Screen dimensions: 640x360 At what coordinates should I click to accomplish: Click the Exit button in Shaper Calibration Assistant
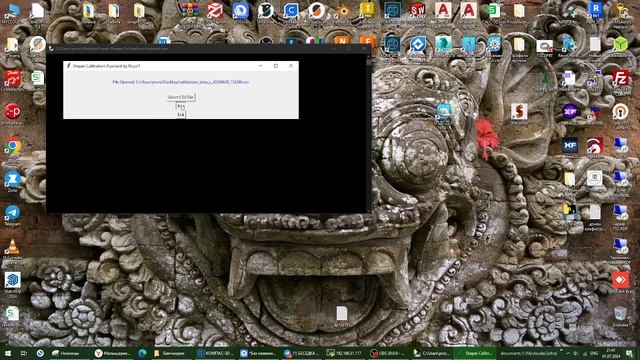coord(181,115)
